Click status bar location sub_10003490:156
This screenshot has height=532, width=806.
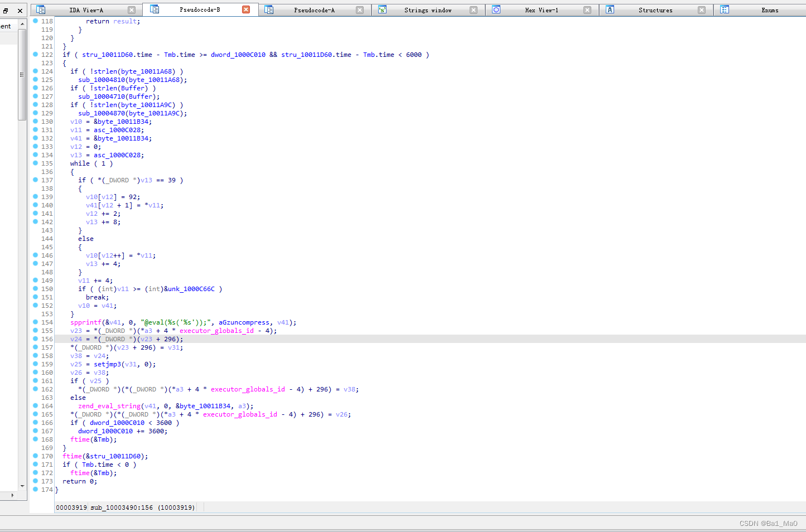point(122,507)
